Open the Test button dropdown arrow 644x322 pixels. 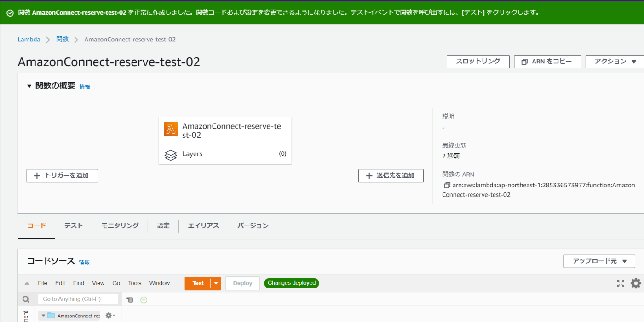[216, 283]
